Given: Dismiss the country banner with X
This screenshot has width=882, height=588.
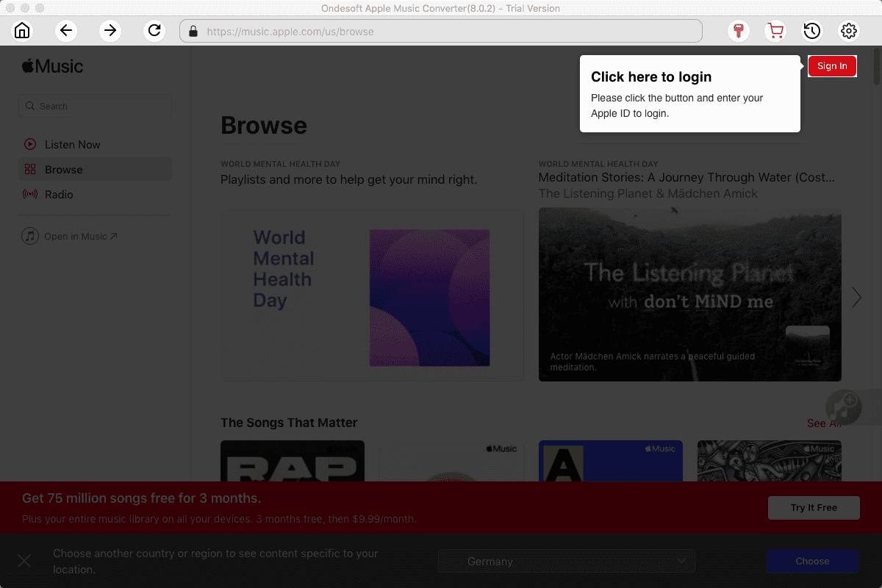Looking at the screenshot, I should [x=24, y=562].
